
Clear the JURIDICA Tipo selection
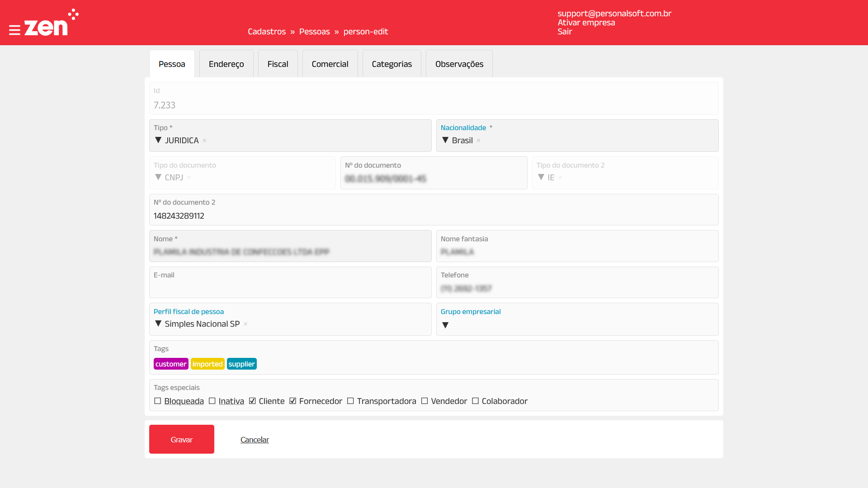point(204,141)
